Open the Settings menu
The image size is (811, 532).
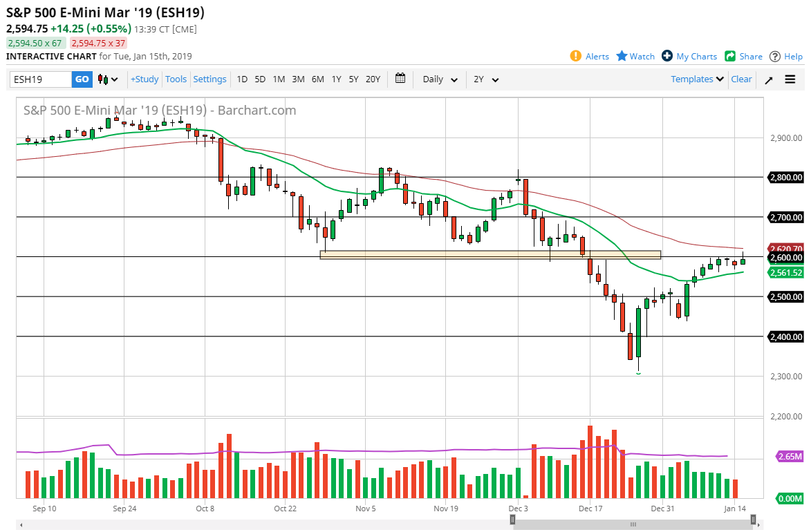click(209, 79)
